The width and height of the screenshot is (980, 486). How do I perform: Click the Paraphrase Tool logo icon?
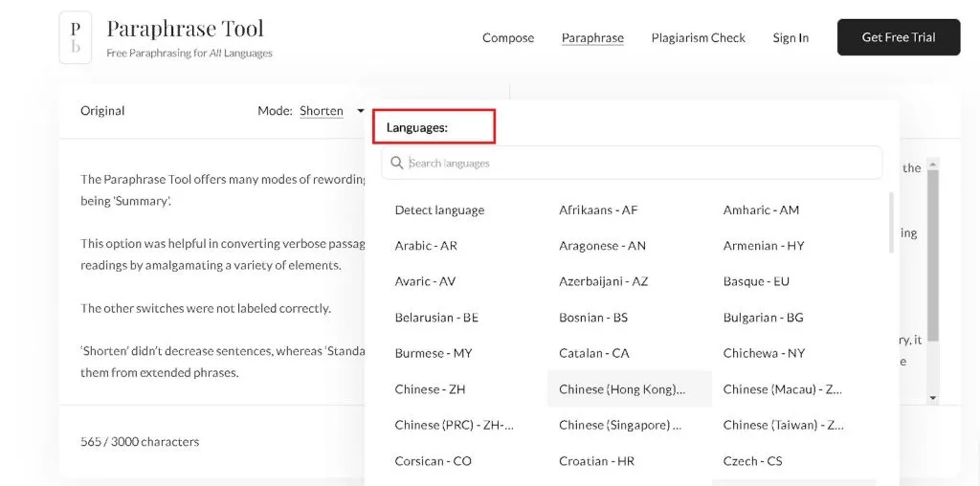coord(76,37)
